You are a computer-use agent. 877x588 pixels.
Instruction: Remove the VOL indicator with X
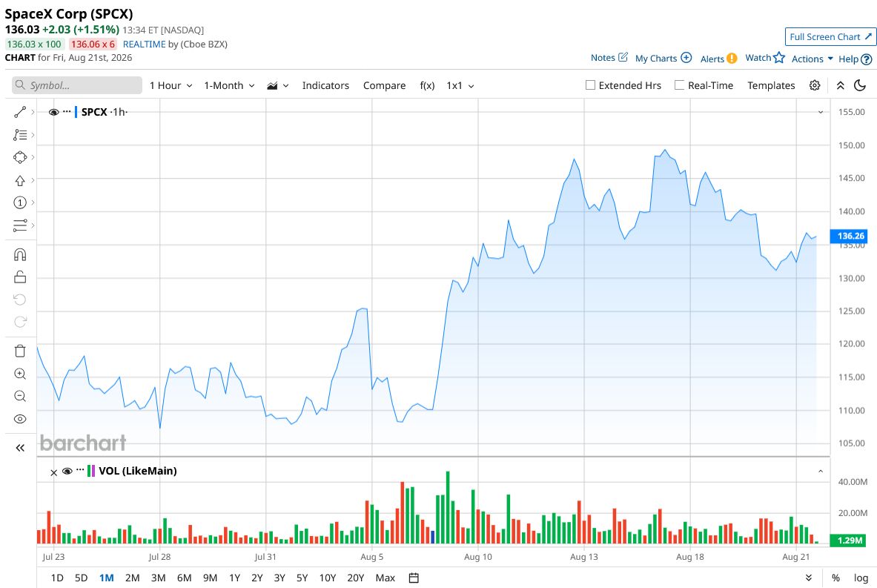click(53, 473)
